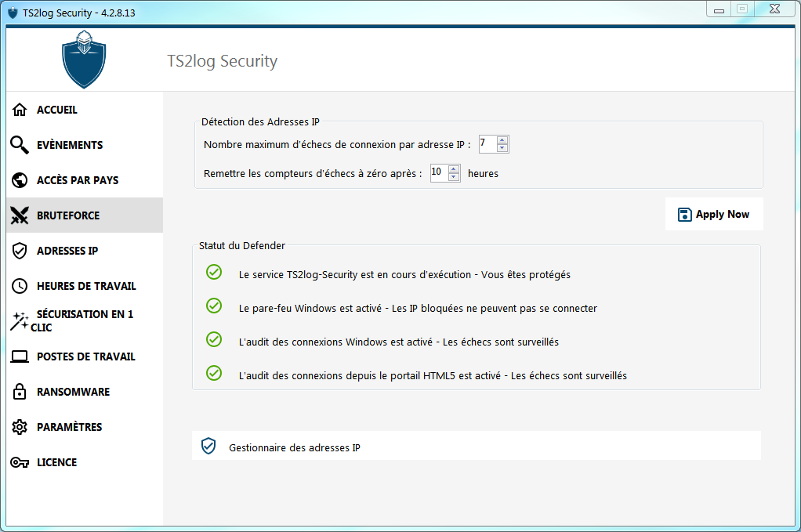801x532 pixels.
Task: Decrease maximum échecs de connexion value
Action: click(x=502, y=148)
